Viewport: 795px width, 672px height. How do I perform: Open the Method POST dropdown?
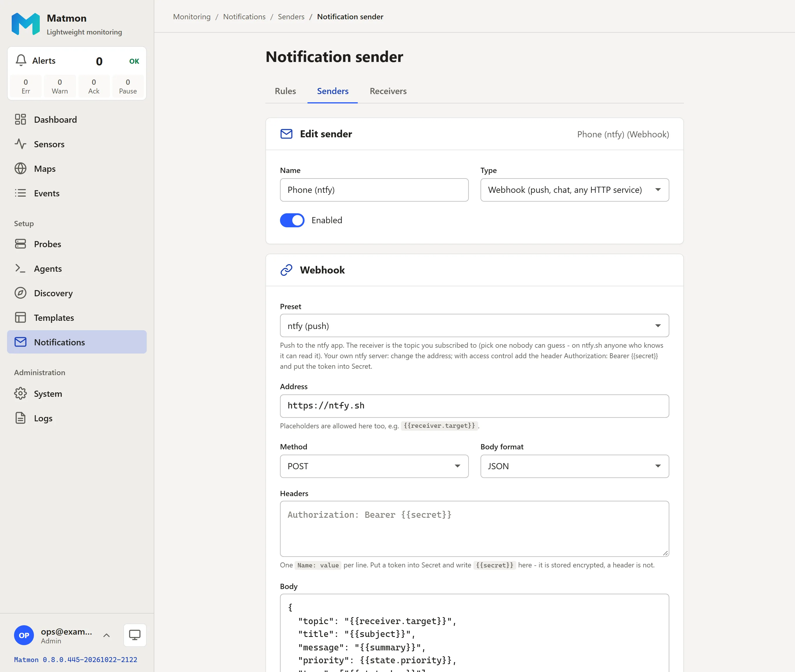coord(374,466)
